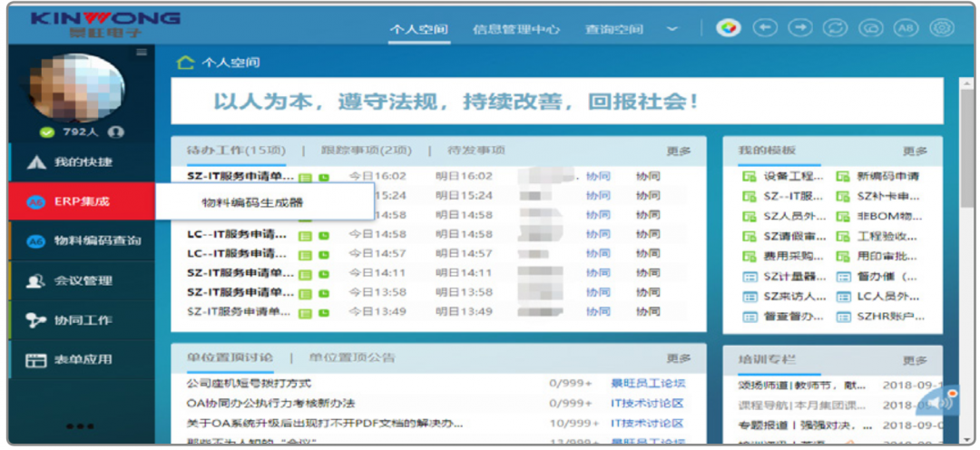Collapse the sidebar with the hamburger icon

142,53
